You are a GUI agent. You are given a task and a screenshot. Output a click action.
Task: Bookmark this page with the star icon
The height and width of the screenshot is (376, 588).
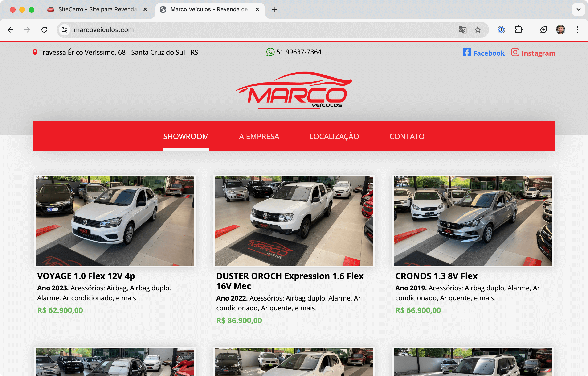point(478,30)
